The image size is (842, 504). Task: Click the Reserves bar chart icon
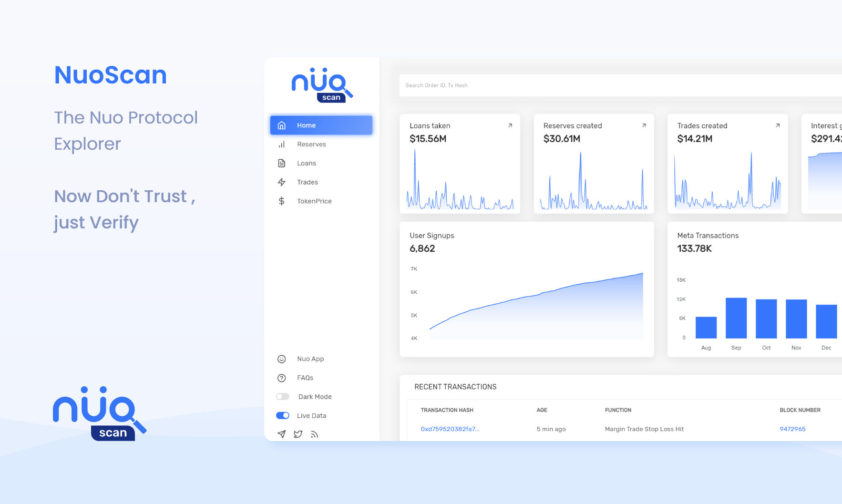tap(282, 144)
